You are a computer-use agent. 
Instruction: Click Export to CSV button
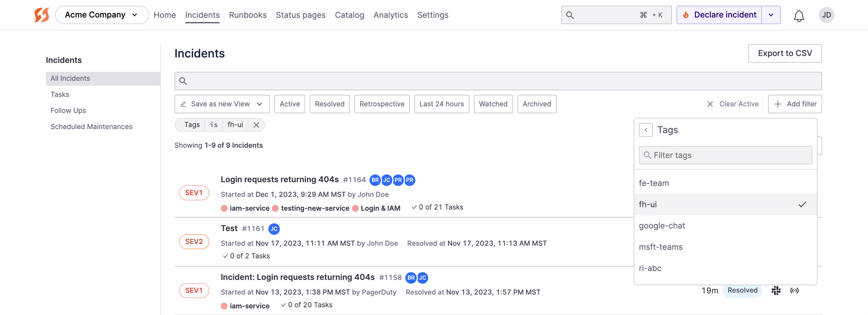785,53
